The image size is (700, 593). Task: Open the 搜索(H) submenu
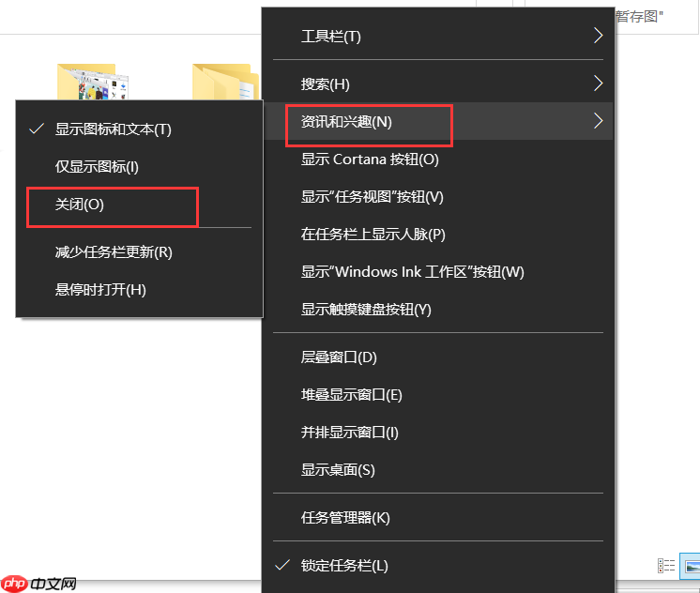tap(438, 84)
